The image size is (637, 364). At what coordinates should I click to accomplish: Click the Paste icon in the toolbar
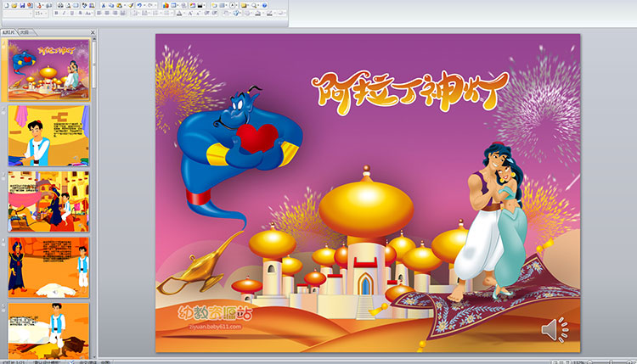pos(120,5)
